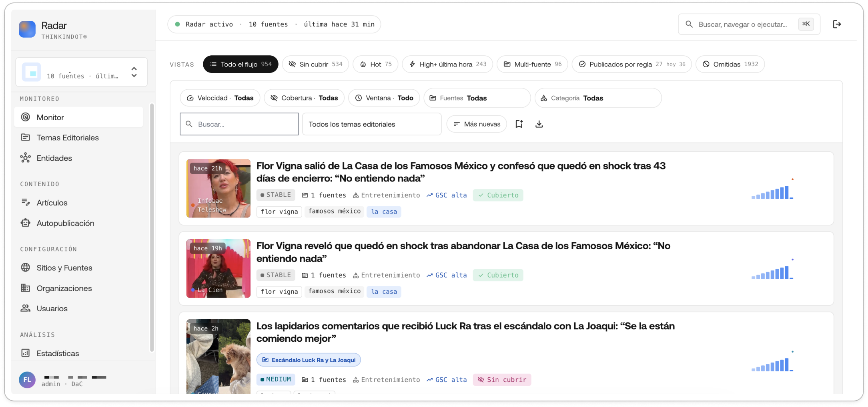Click Infobae Teleshow article thumbnail

click(219, 188)
